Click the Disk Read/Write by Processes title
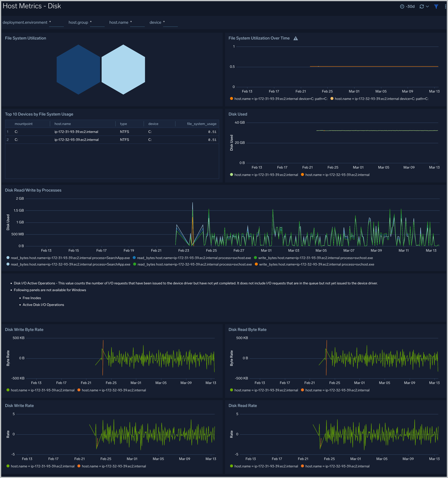The width and height of the screenshot is (448, 478). (33, 190)
